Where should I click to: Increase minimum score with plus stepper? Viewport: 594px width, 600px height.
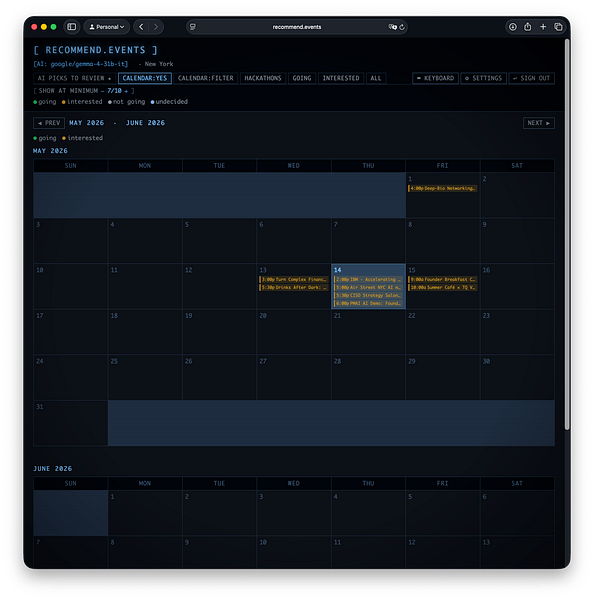coord(126,91)
